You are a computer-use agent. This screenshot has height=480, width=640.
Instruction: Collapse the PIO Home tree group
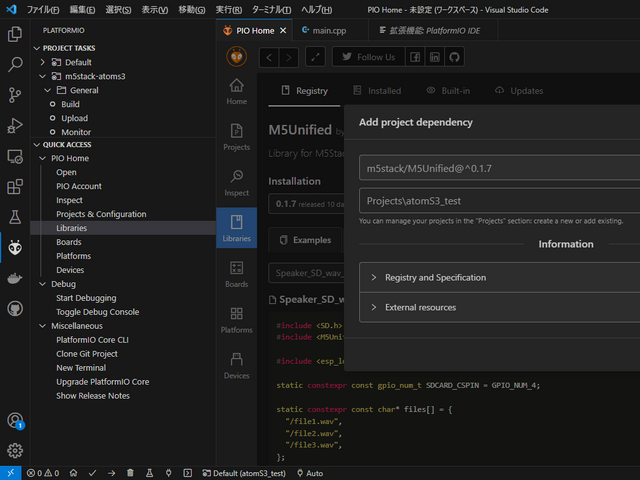[42, 158]
